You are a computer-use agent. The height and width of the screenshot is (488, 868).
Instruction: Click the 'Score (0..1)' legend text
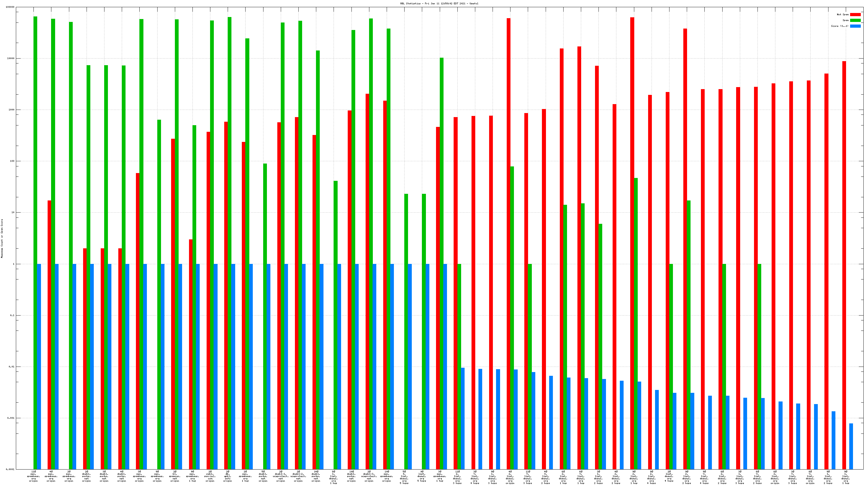(840, 26)
